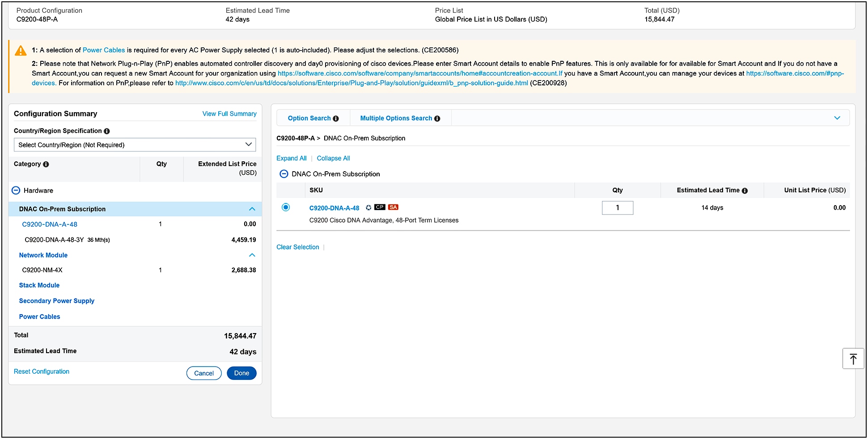Image resolution: width=868 pixels, height=439 pixels.
Task: Expand the option search panel chevron
Action: (x=837, y=118)
